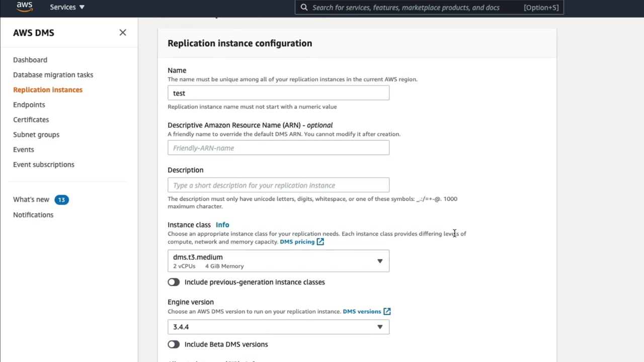Screen dimensions: 644x362
Task: Close the AWS DMS sidebar panel
Action: point(123,33)
